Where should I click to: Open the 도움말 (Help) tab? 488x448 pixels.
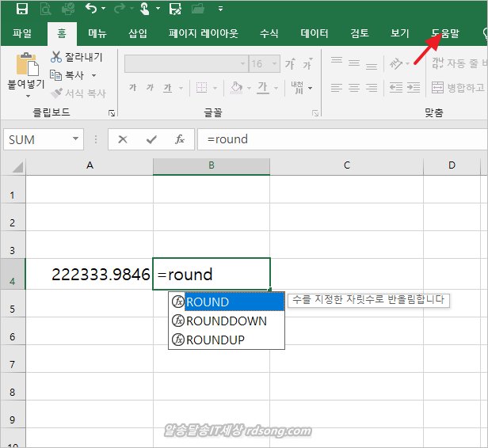coord(445,33)
